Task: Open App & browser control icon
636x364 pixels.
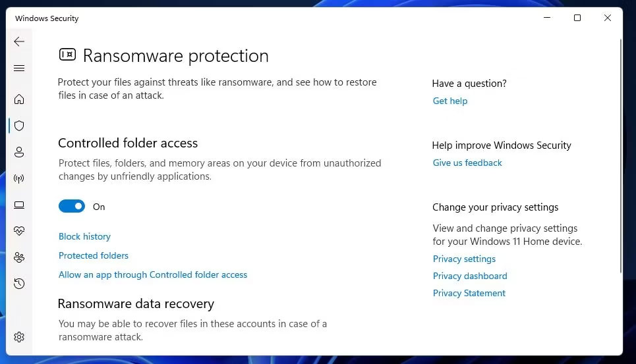Action: tap(19, 205)
